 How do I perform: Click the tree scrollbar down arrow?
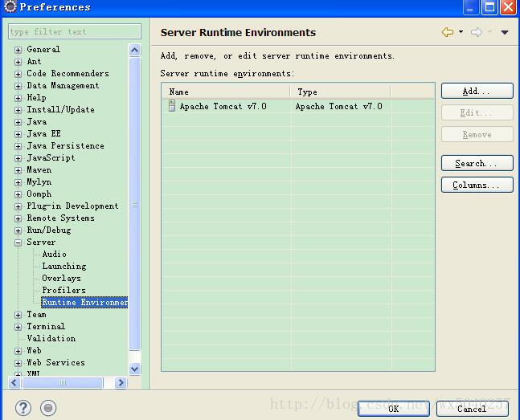(x=135, y=369)
